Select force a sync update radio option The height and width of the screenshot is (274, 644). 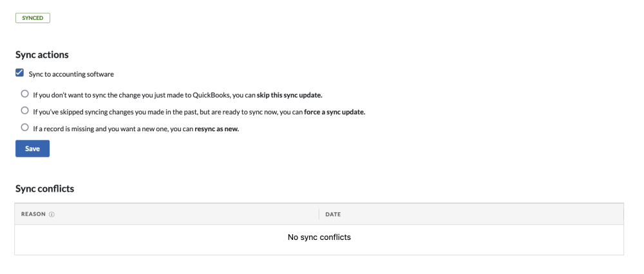pyautogui.click(x=24, y=111)
